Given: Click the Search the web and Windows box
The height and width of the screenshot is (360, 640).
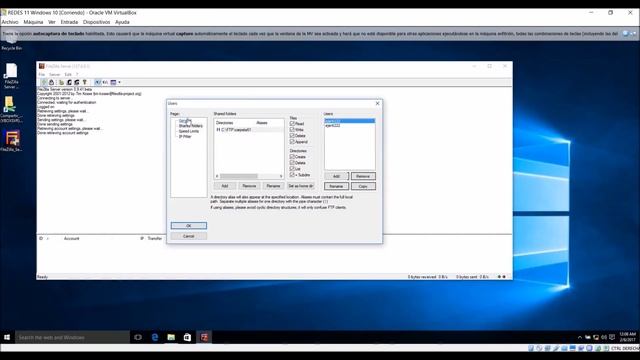Looking at the screenshot, I should [x=72, y=337].
